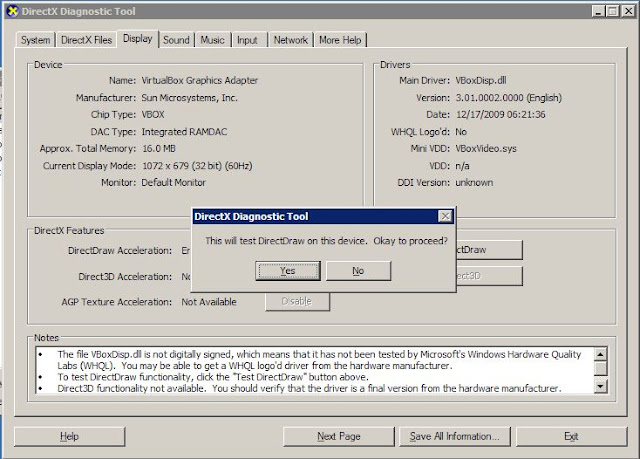
Task: Switch to the Network tab
Action: pyautogui.click(x=291, y=40)
